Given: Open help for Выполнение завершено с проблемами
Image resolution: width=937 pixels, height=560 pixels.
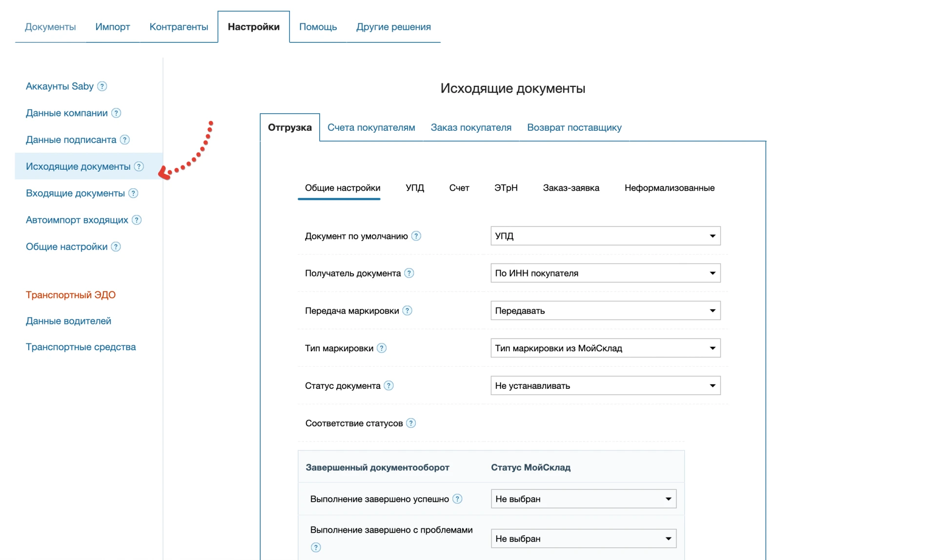Looking at the screenshot, I should coord(316,547).
